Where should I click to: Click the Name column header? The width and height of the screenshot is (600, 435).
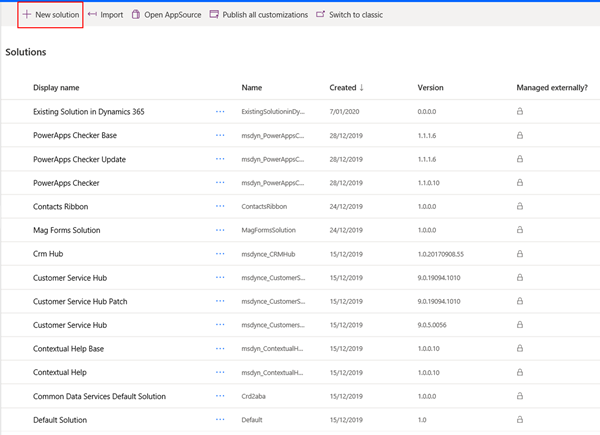point(252,88)
